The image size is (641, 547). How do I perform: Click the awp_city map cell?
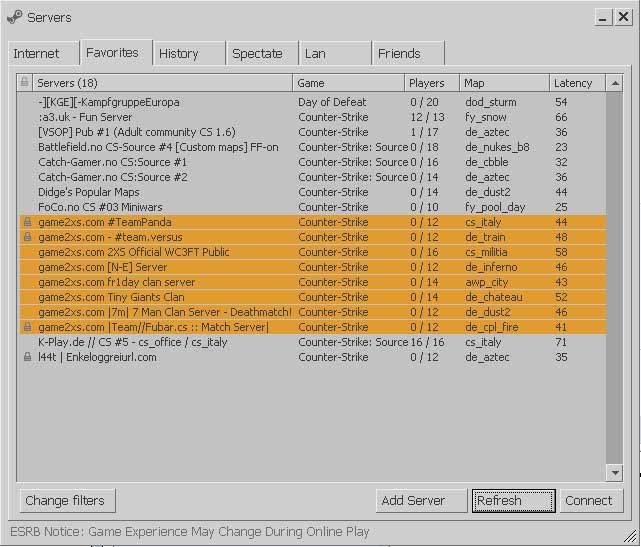(486, 282)
